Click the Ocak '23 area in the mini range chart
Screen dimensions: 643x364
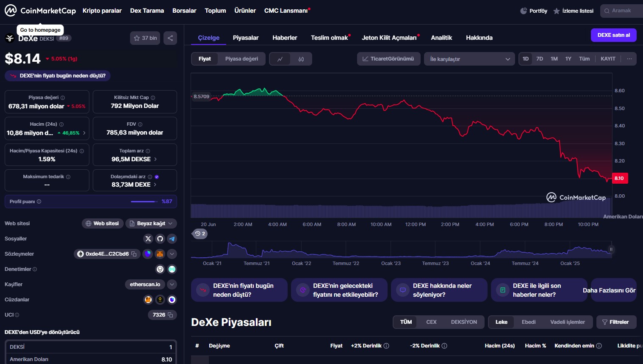pos(391,263)
